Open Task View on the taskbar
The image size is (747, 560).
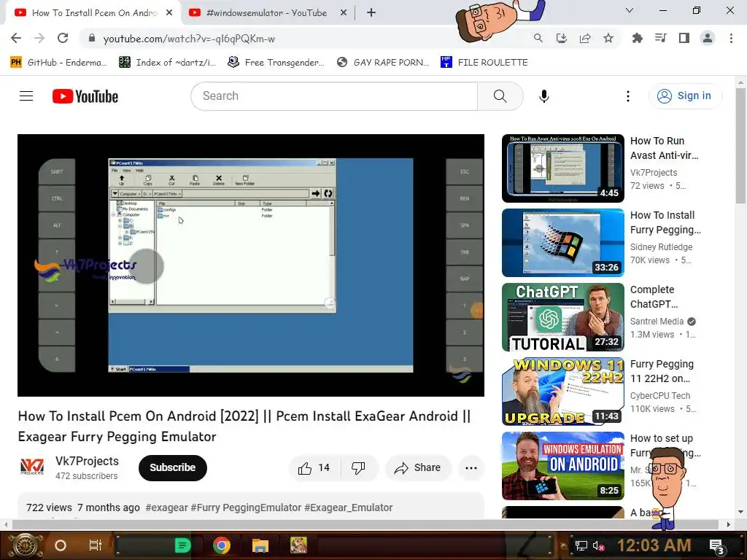coord(96,545)
